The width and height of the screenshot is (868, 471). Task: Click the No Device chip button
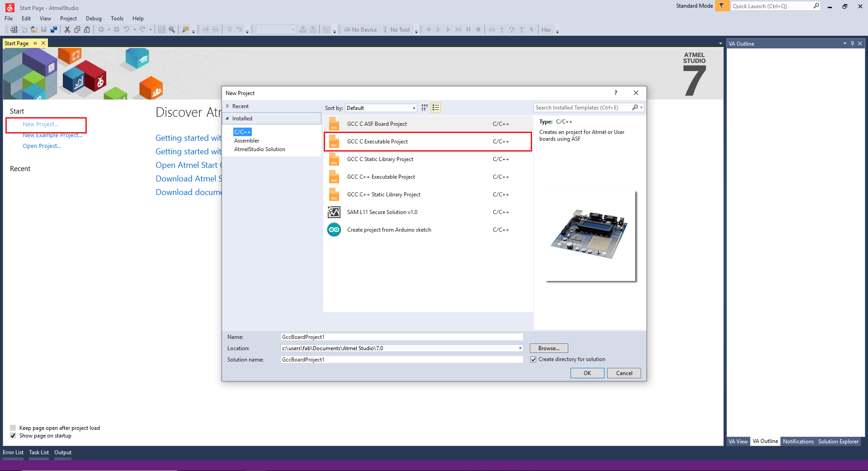(360, 30)
